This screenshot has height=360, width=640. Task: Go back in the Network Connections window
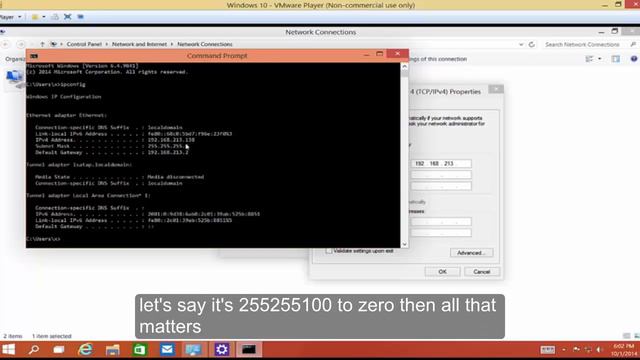(x=6, y=44)
